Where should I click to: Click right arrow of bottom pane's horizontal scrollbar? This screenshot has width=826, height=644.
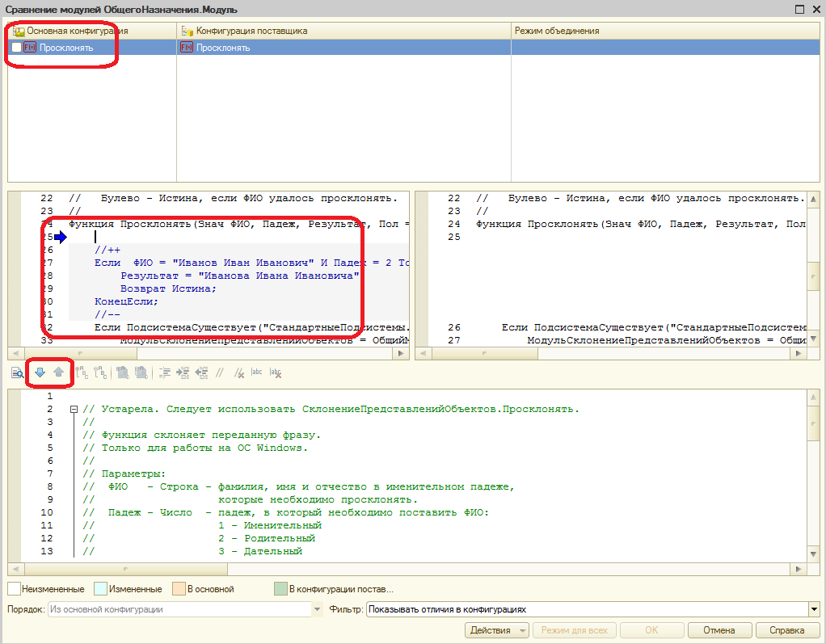click(x=799, y=569)
